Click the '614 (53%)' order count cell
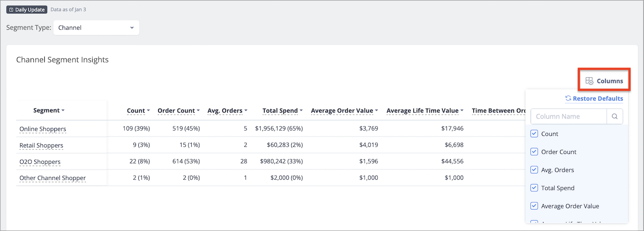The image size is (644, 231). point(185,161)
